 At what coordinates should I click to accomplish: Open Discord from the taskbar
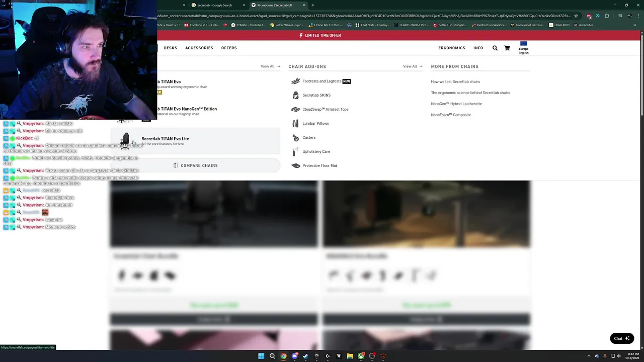[x=294, y=356]
